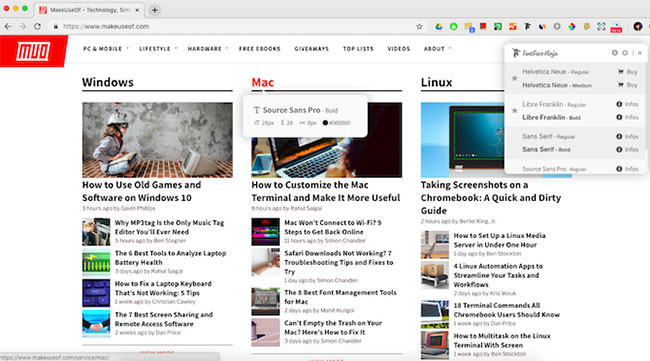650x361 pixels.
Task: Click info icon for Sans Serif Bold
Action: coord(619,149)
